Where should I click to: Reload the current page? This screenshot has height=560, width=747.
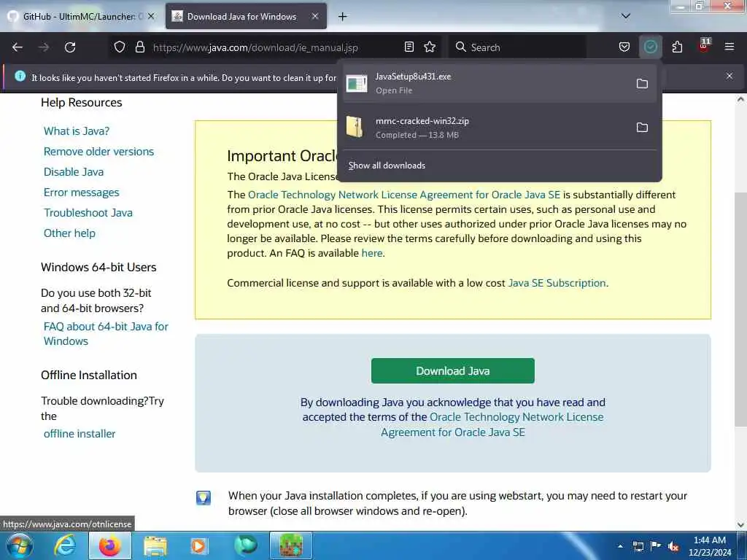tap(70, 47)
